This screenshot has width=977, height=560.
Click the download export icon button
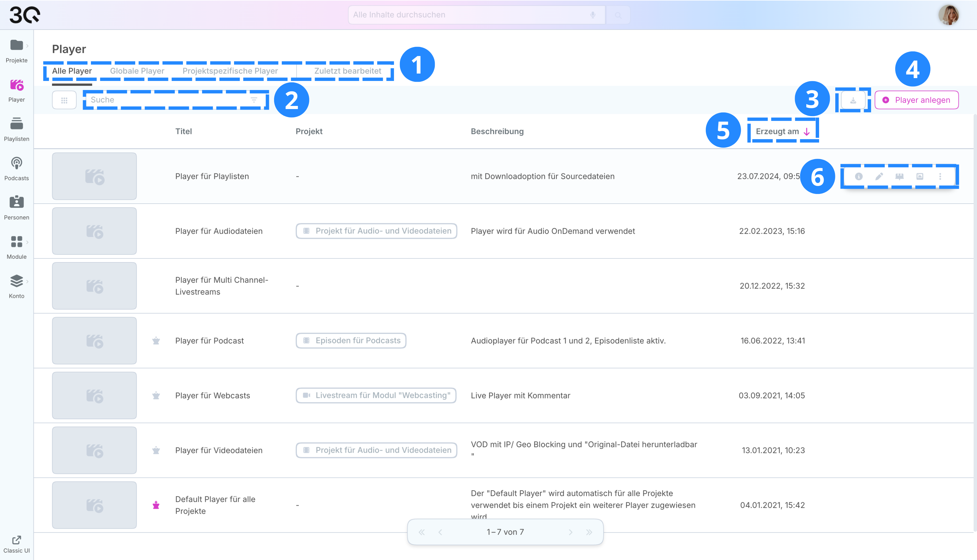click(x=853, y=100)
